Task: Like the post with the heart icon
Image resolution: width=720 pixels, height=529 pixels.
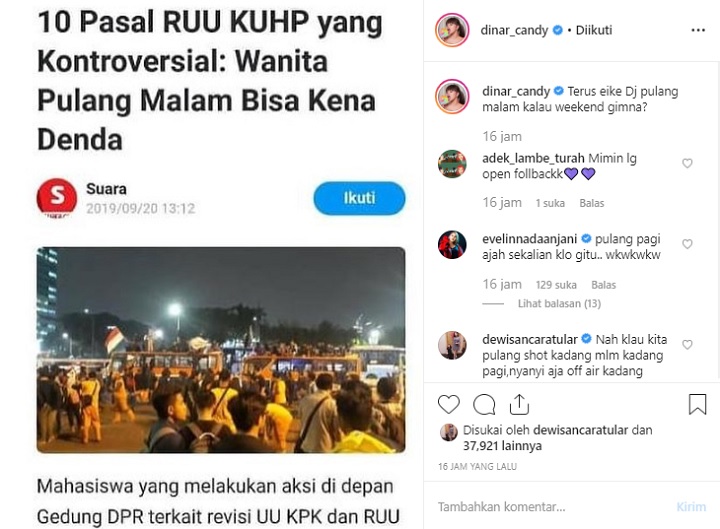Action: (x=449, y=405)
